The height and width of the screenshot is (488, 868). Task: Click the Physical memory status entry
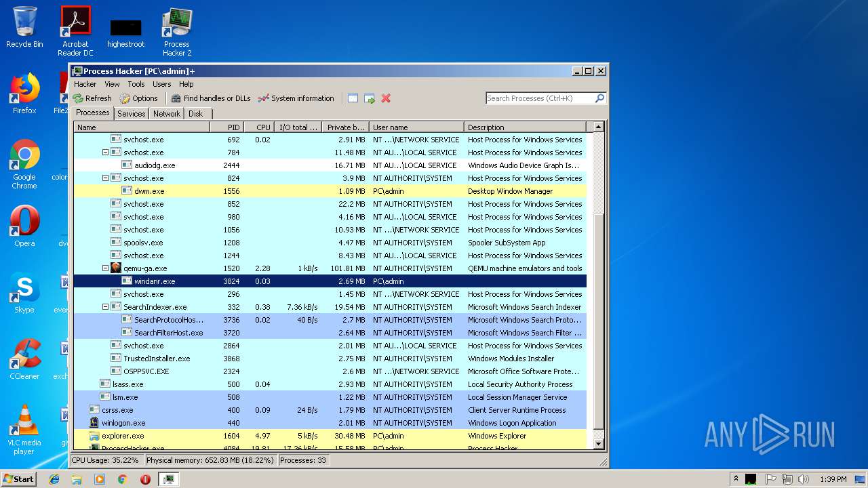click(210, 460)
